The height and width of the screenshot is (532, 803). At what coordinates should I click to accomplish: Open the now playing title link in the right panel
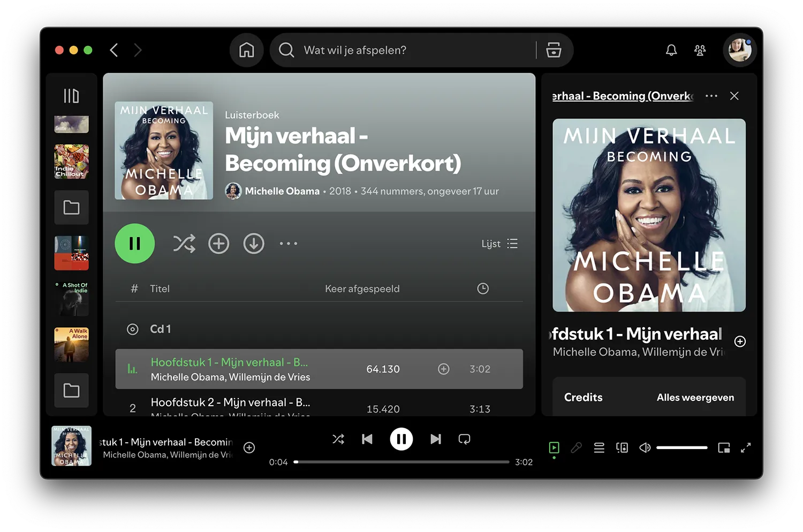[623, 96]
